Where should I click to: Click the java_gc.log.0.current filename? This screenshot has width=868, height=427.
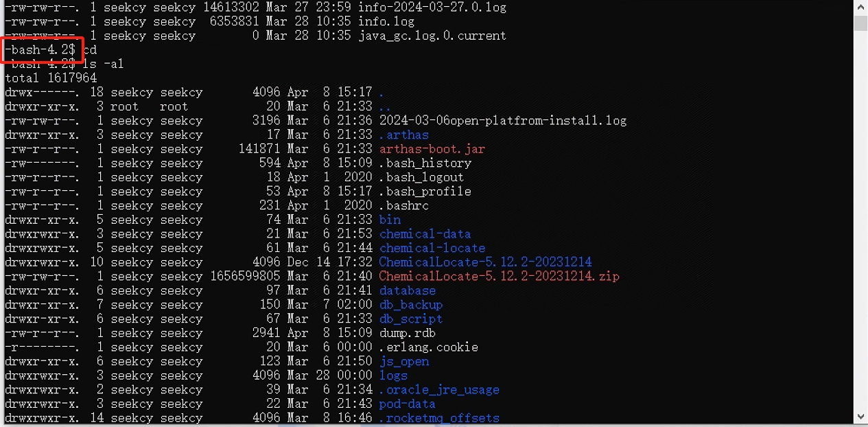(x=432, y=36)
